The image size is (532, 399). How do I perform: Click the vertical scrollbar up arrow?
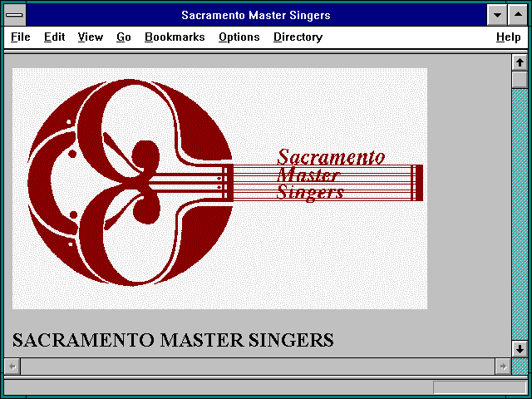click(x=520, y=63)
